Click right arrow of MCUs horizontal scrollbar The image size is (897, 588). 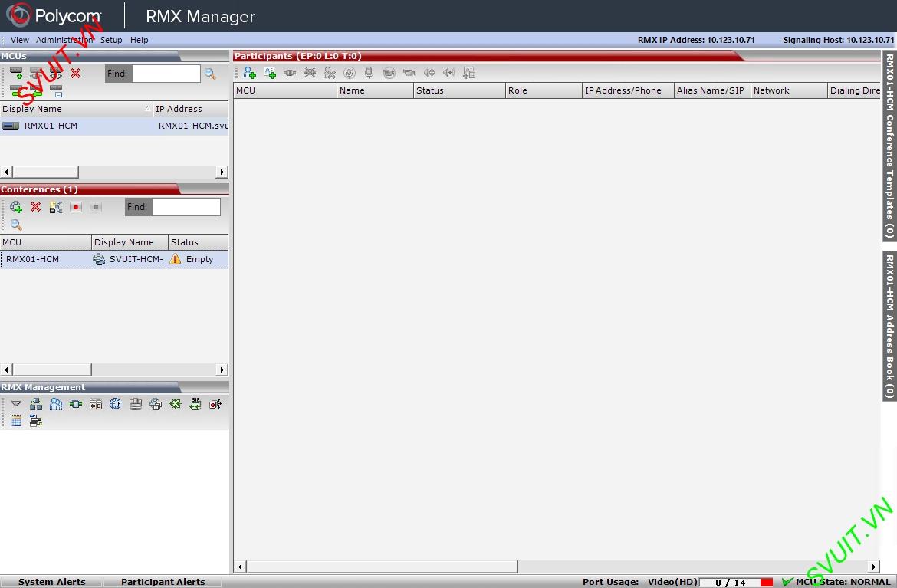(222, 172)
